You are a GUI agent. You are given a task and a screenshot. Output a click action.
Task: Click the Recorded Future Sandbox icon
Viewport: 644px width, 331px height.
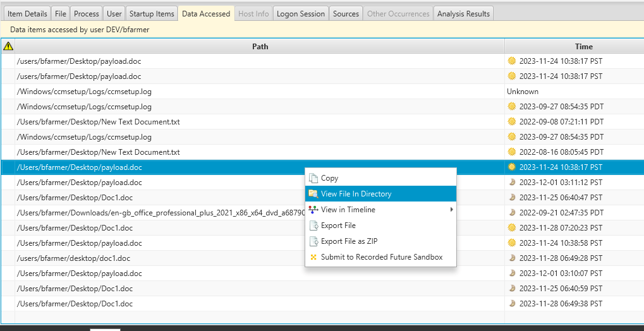[313, 257]
